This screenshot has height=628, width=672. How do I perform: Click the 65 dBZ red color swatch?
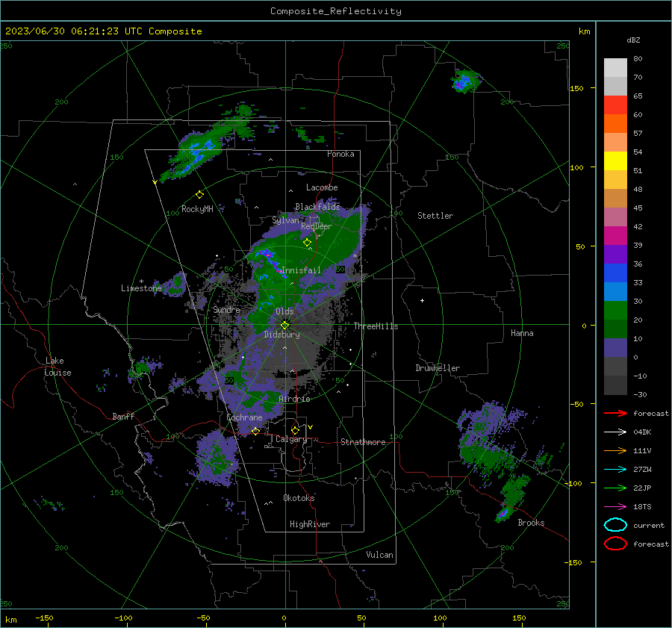pos(615,105)
